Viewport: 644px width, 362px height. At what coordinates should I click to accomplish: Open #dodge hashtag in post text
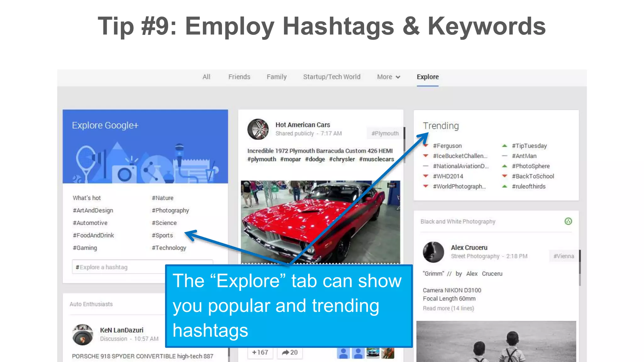pyautogui.click(x=315, y=159)
